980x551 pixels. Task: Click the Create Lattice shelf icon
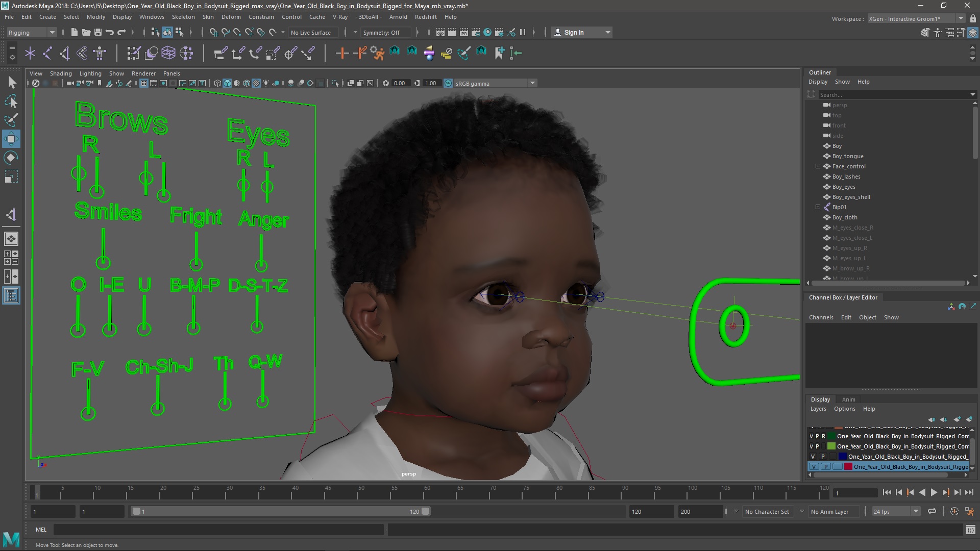click(168, 53)
